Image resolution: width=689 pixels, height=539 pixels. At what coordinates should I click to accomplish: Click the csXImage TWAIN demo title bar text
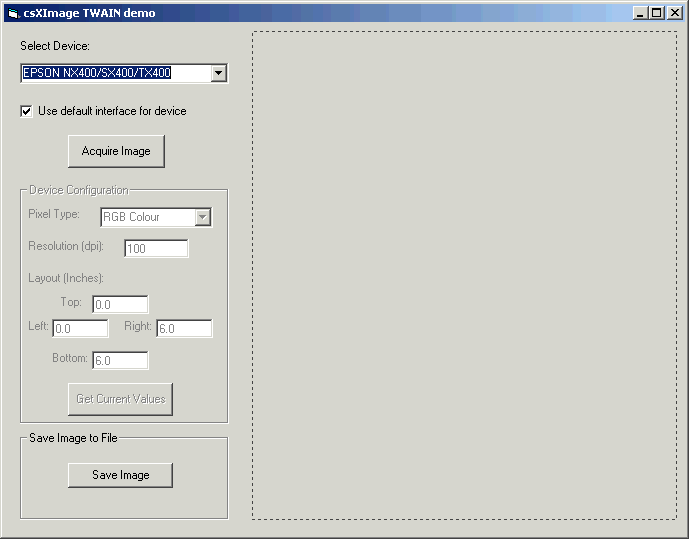tap(89, 13)
